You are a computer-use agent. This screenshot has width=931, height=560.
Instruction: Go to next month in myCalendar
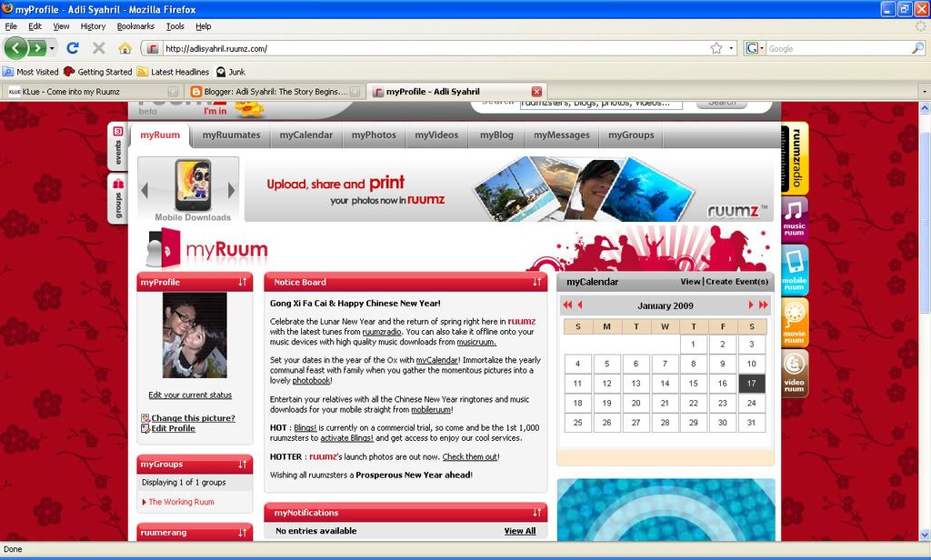click(750, 305)
